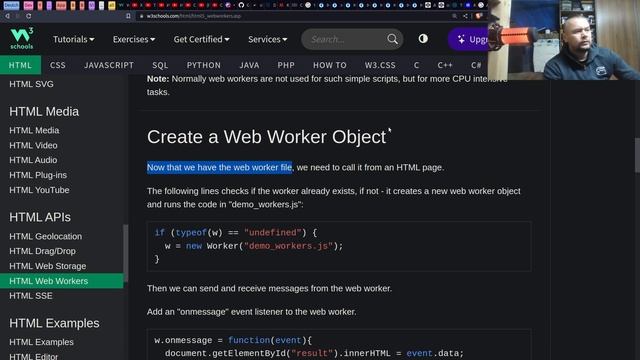
Task: Select the JAVA tutorial tab
Action: (249, 65)
